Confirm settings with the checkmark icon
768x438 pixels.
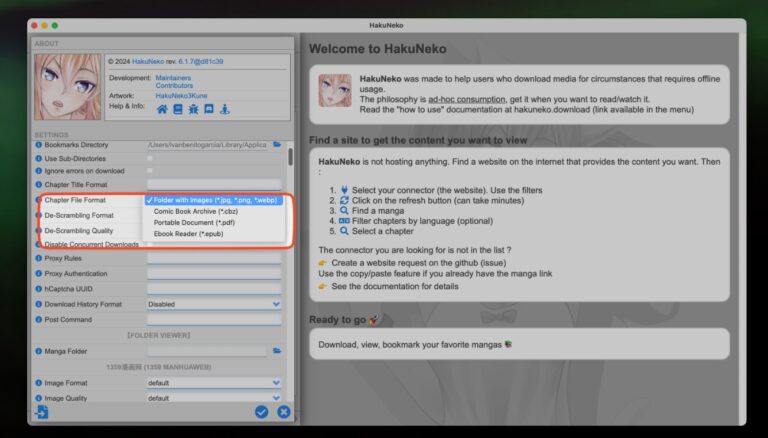pyautogui.click(x=261, y=411)
